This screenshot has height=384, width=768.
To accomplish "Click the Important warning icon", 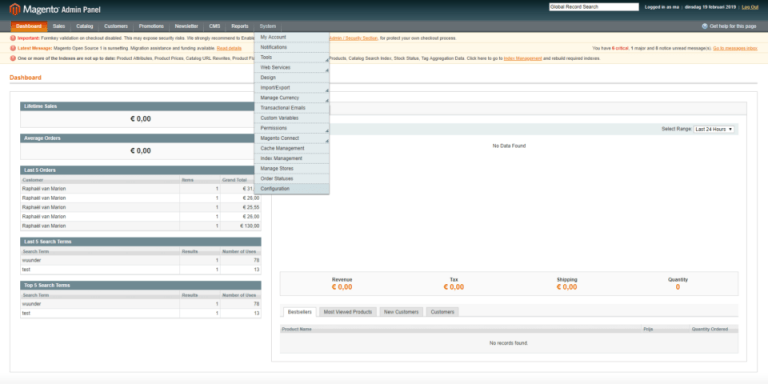I will [13, 38].
